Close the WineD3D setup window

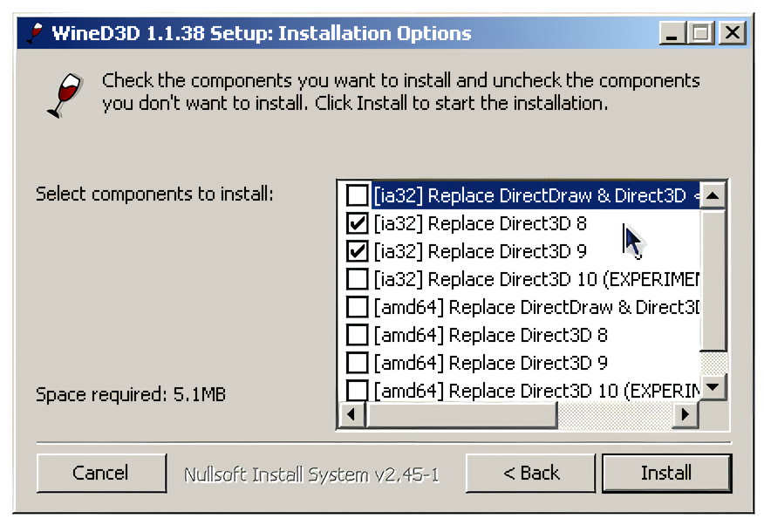click(x=733, y=34)
